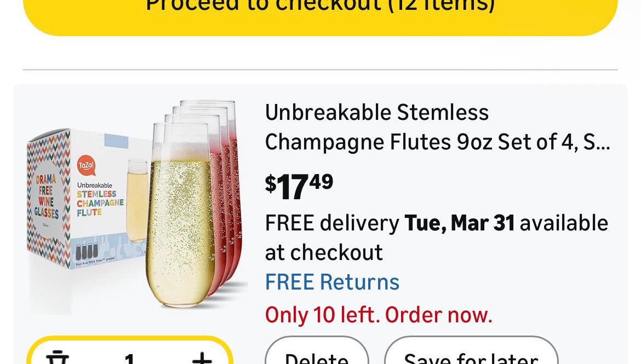Image resolution: width=641 pixels, height=364 pixels.
Task: Click Save for later
Action: tap(471, 356)
